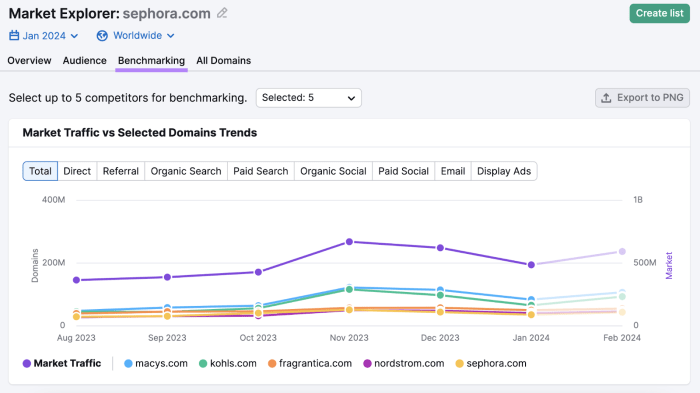This screenshot has width=700, height=393.
Task: Expand the Selected: 5 competitors dropdown
Action: [x=308, y=98]
